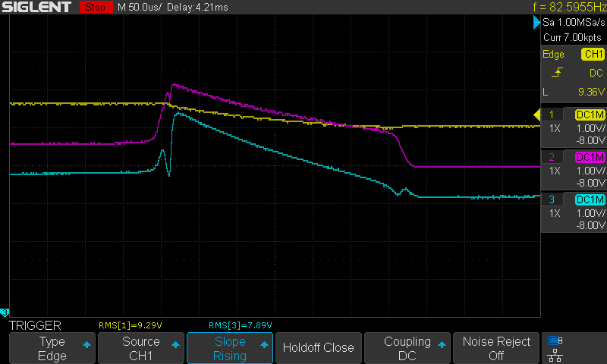Select the channel 2 magenta label box

[x=552, y=157]
